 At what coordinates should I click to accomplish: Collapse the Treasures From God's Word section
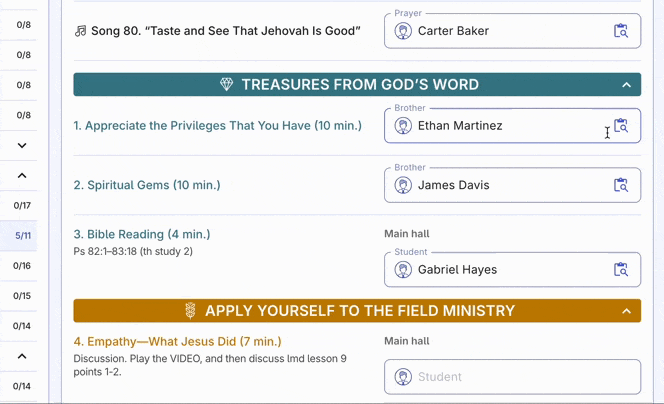(x=627, y=85)
